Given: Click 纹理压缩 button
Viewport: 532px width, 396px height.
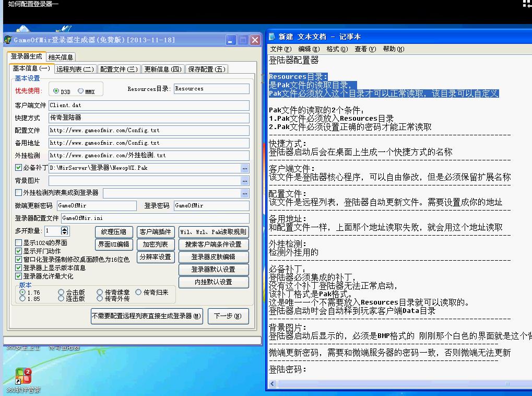Looking at the screenshot, I should pyautogui.click(x=114, y=232).
